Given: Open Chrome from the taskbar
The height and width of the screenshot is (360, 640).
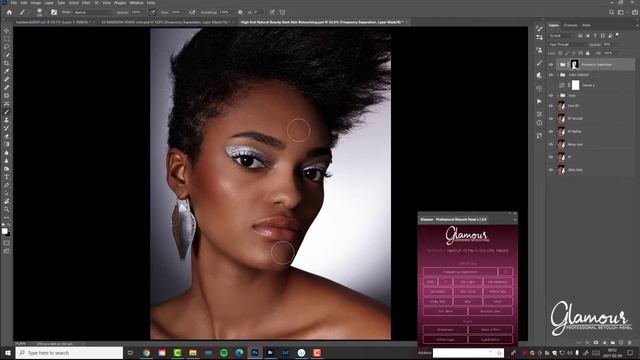Looking at the screenshot, I should [x=146, y=353].
